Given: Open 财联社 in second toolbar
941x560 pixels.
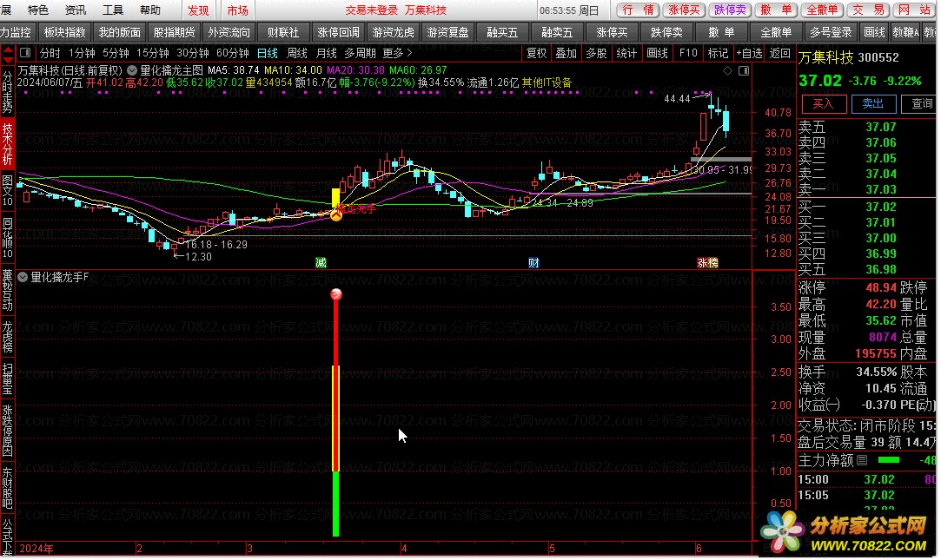Looking at the screenshot, I should point(283,32).
